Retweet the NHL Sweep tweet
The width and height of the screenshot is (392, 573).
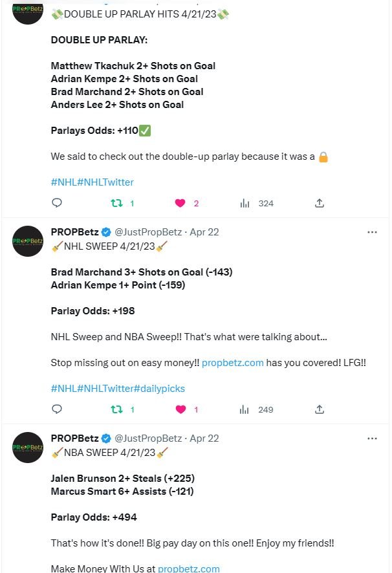(117, 409)
